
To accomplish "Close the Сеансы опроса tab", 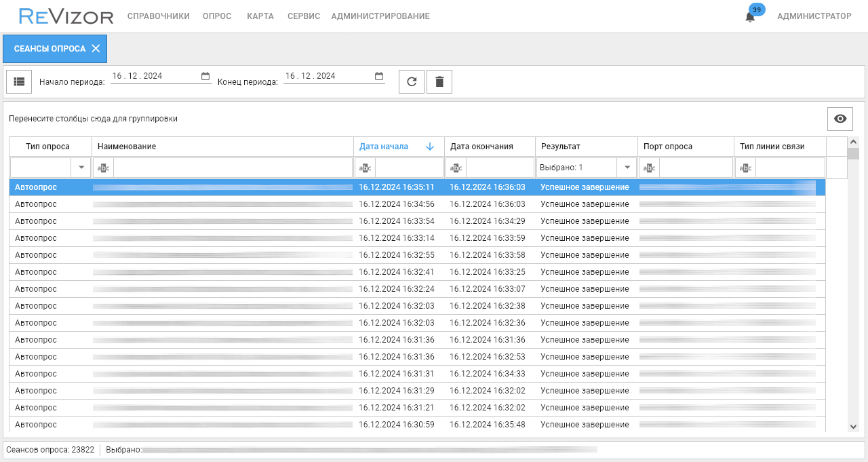I will coord(96,49).
